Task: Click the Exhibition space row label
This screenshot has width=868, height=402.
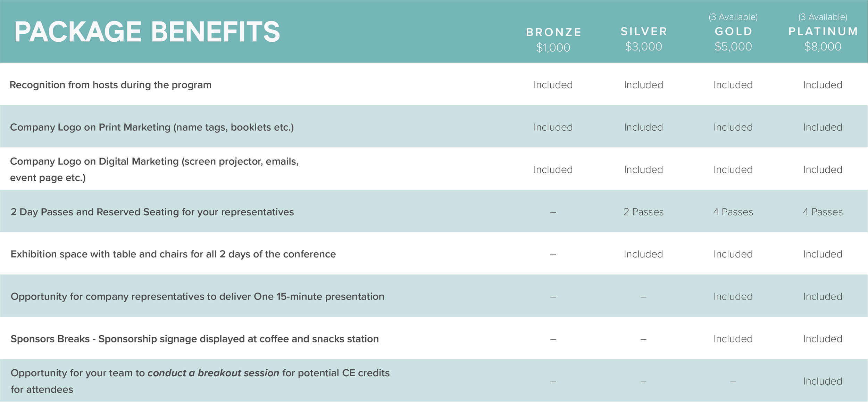Action: coord(173,254)
